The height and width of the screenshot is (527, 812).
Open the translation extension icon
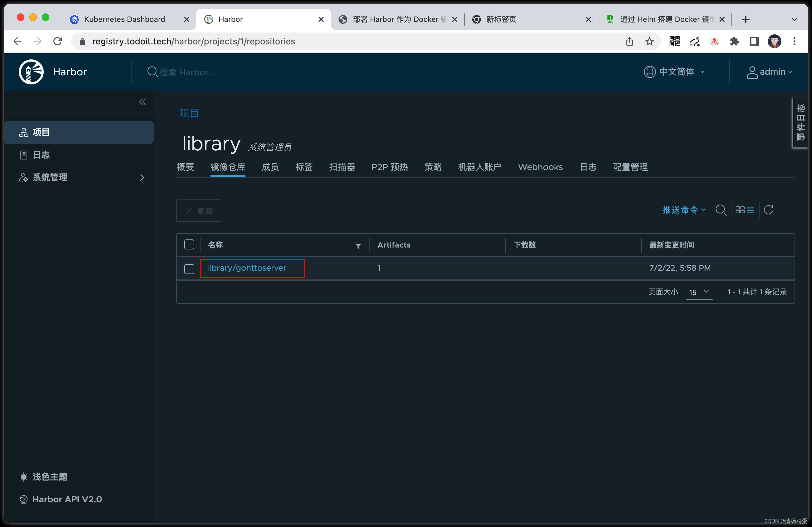click(694, 41)
